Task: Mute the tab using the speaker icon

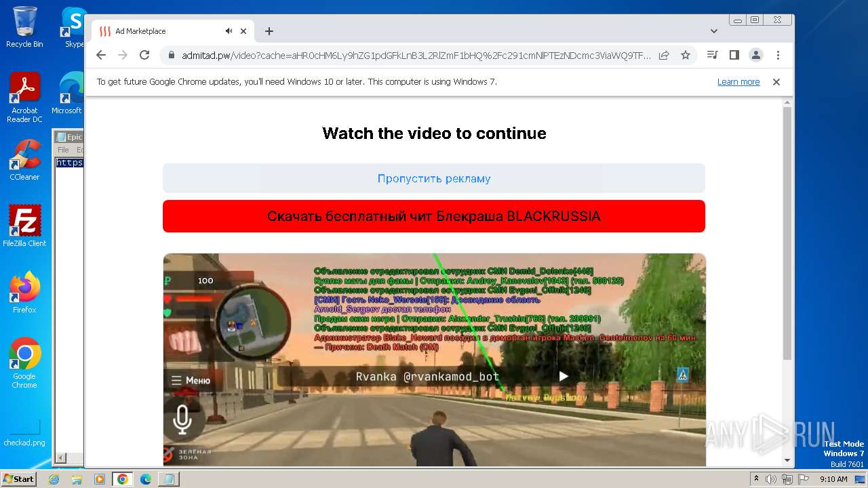Action: [229, 31]
